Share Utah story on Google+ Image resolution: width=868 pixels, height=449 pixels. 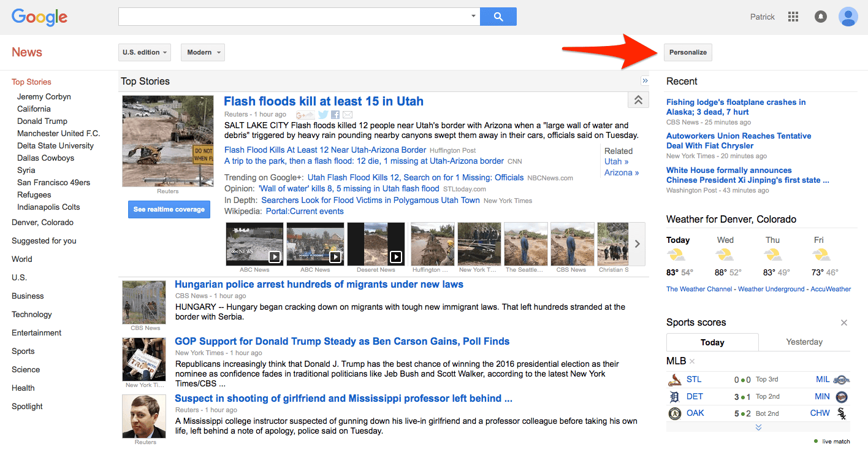pos(305,115)
